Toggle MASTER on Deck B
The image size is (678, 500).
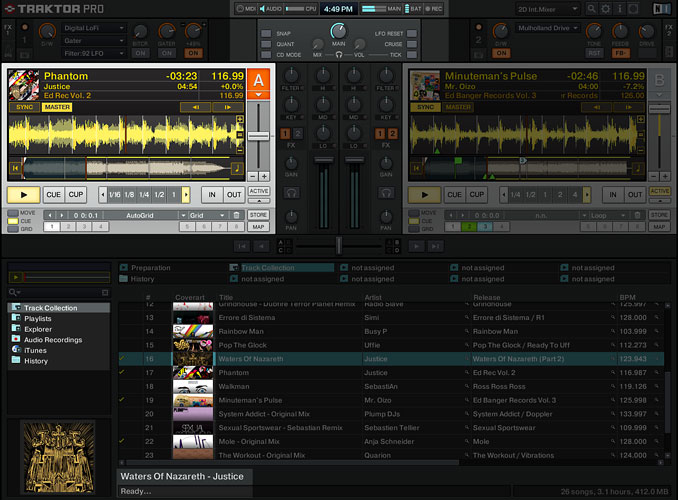pos(457,107)
